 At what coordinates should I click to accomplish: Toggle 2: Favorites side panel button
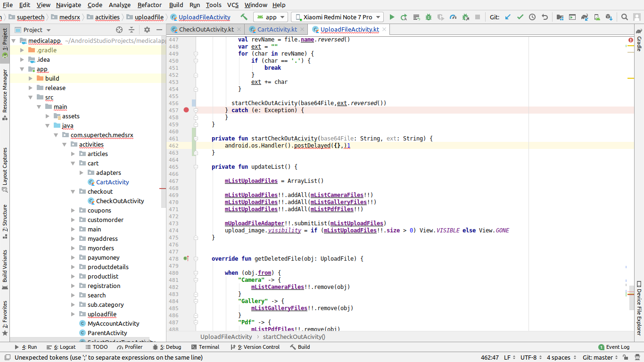coord(5,319)
